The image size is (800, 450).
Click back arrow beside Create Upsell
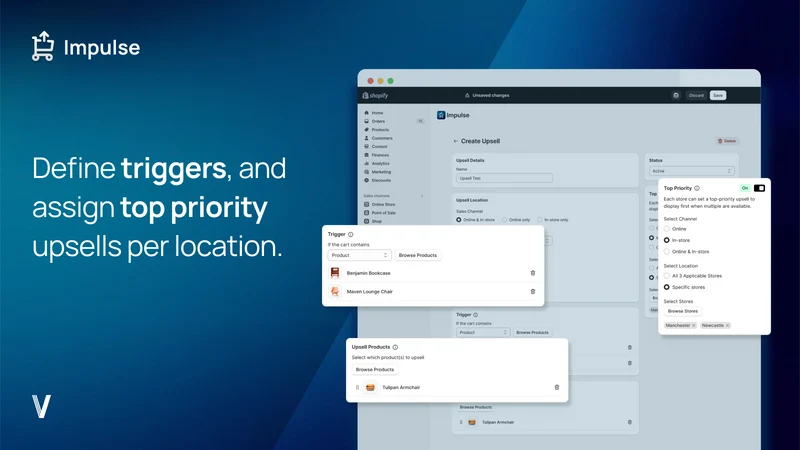click(456, 141)
